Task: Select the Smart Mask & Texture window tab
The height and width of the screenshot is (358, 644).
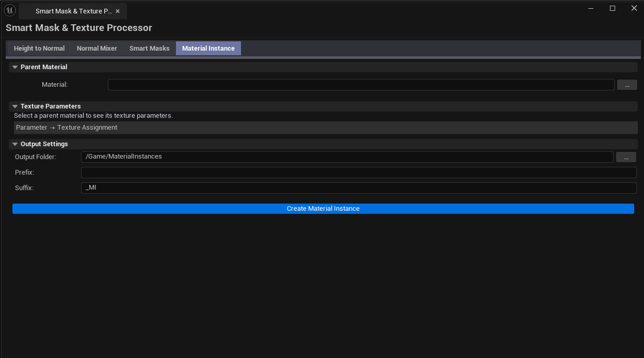Action: pyautogui.click(x=73, y=11)
